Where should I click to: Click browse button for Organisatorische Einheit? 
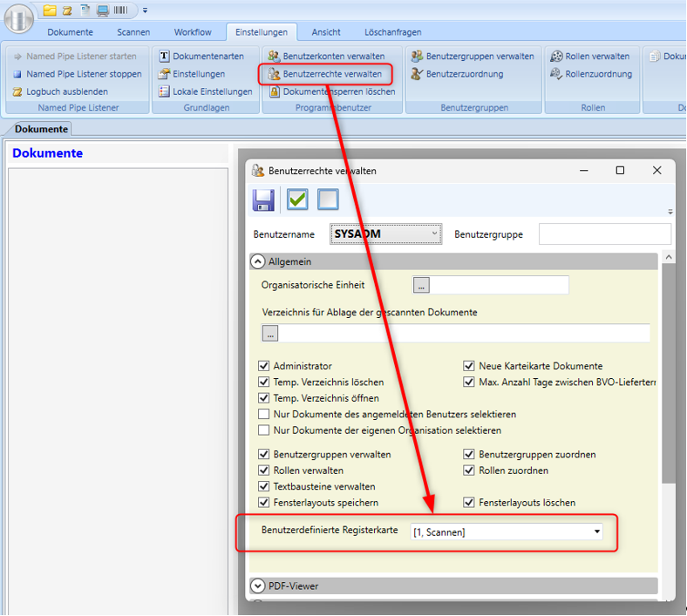[421, 285]
